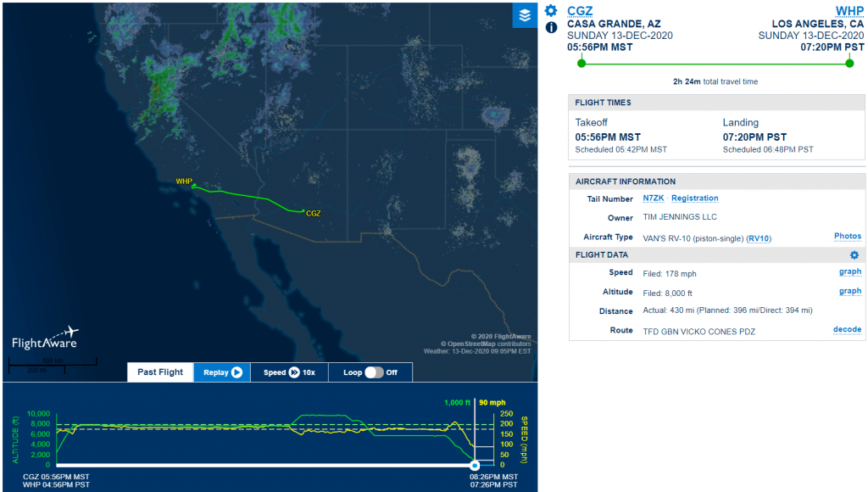Click the Registration link

click(694, 198)
